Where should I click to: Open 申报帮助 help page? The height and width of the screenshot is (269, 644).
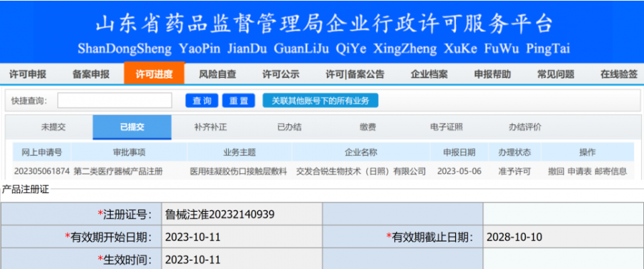coord(492,74)
